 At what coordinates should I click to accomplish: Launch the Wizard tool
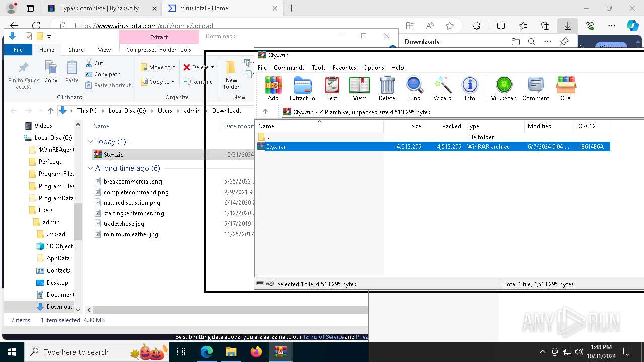443,88
